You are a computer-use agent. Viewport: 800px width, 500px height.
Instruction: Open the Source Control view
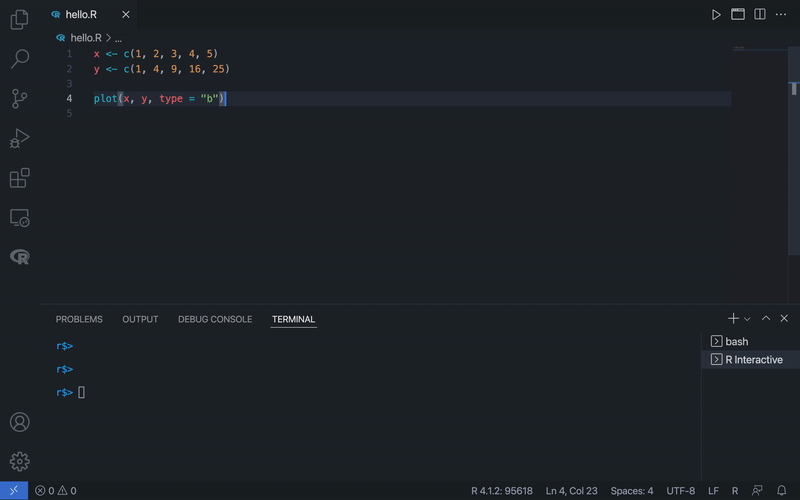pos(19,98)
